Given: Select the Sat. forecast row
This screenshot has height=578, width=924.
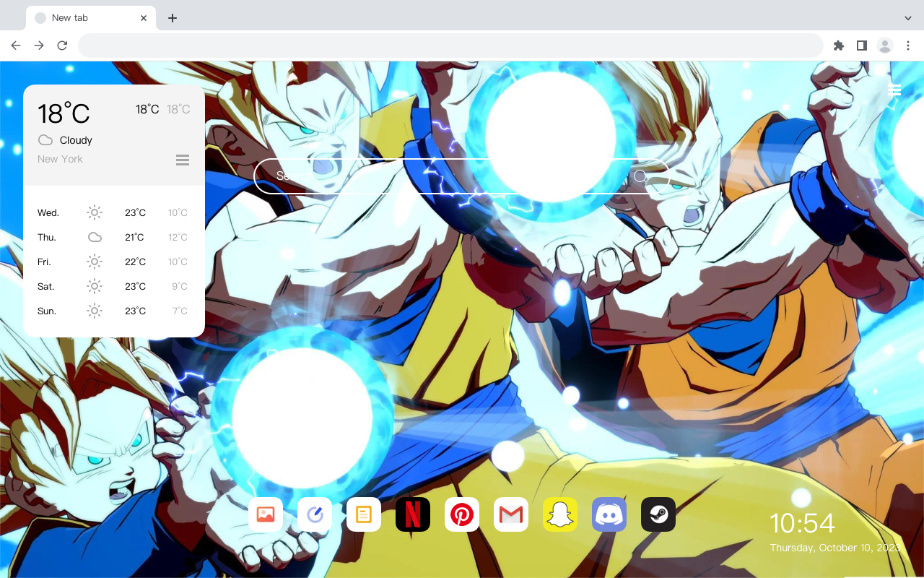Looking at the screenshot, I should pyautogui.click(x=113, y=286).
